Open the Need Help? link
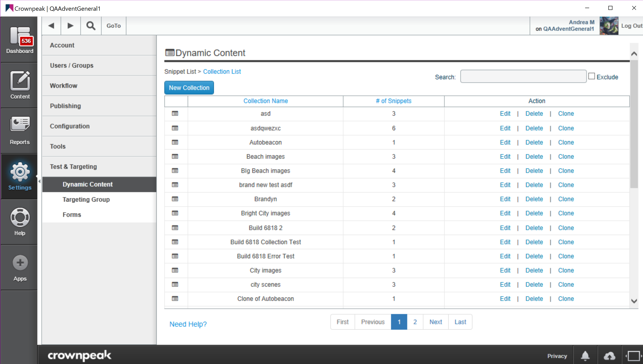The width and height of the screenshot is (643, 364). 188,324
